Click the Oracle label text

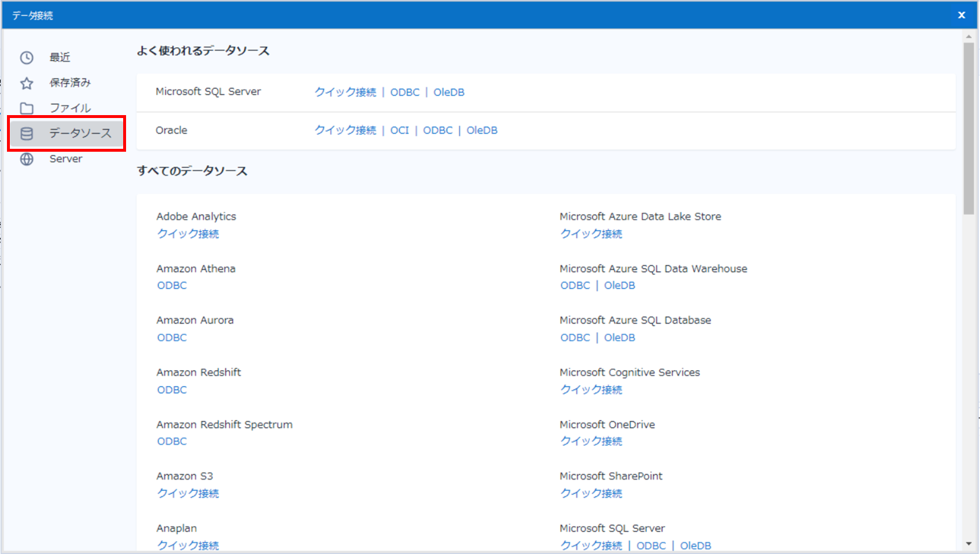[x=171, y=130]
